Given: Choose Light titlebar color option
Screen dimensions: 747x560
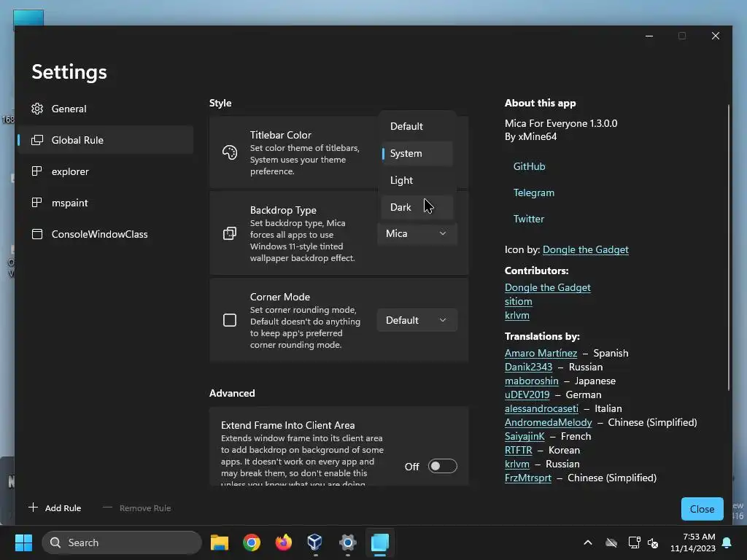Looking at the screenshot, I should 417,181.
